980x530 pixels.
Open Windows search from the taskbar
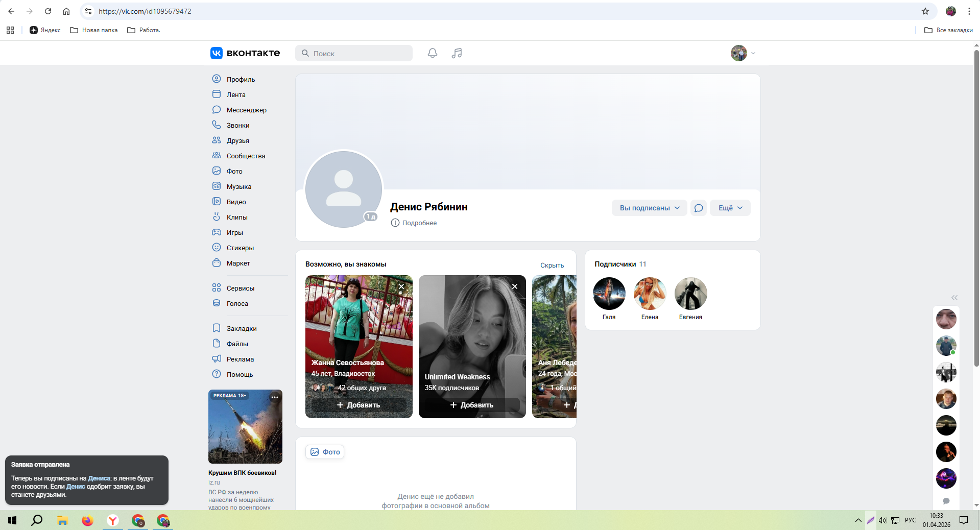coord(37,520)
